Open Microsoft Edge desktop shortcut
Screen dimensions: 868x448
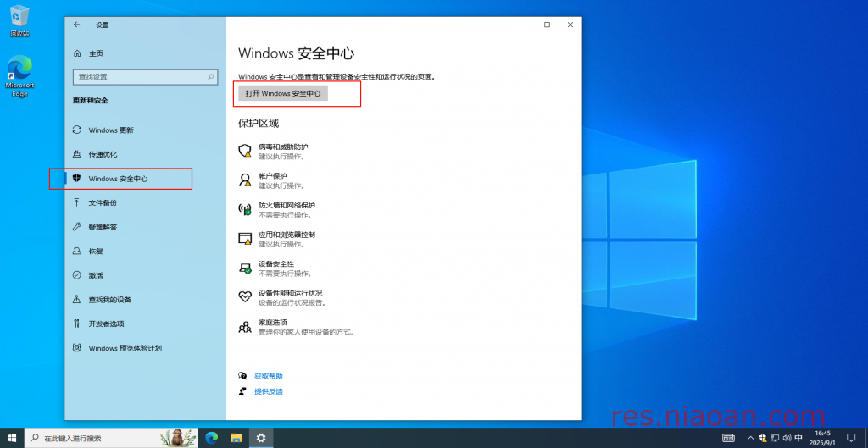[x=19, y=76]
